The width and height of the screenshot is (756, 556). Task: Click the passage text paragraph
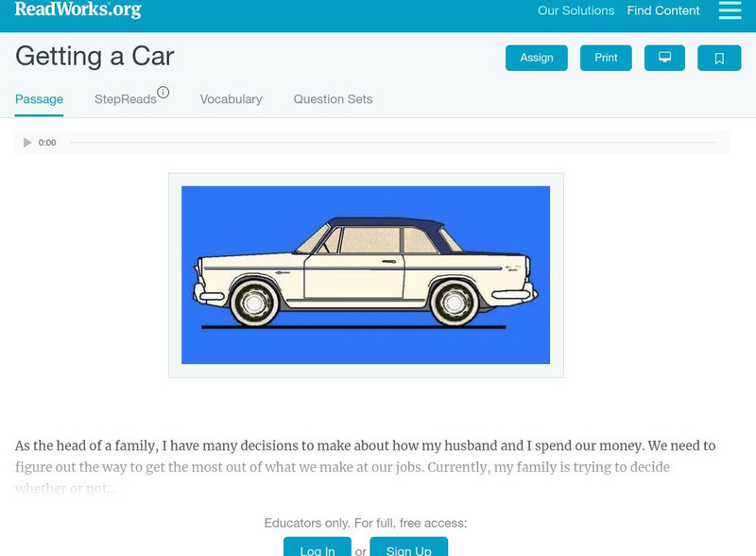[x=365, y=467]
